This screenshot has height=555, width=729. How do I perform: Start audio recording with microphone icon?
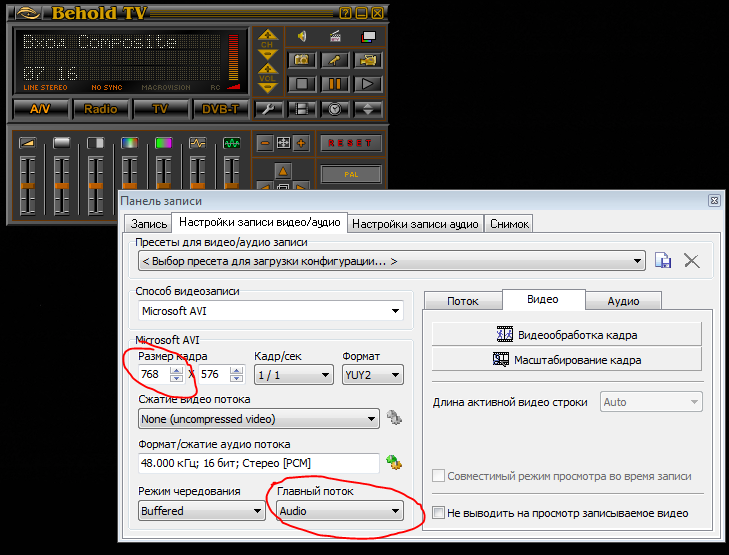point(335,60)
